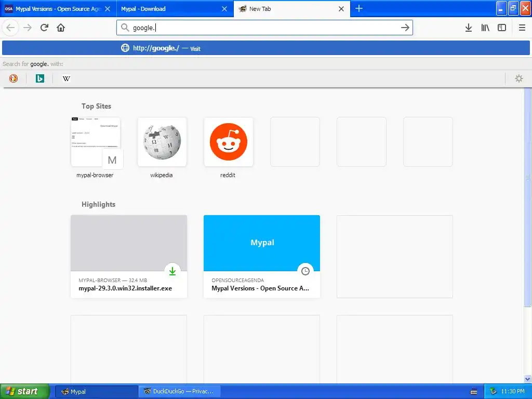
Task: Search with Wikipedia engine icon
Action: (x=66, y=78)
